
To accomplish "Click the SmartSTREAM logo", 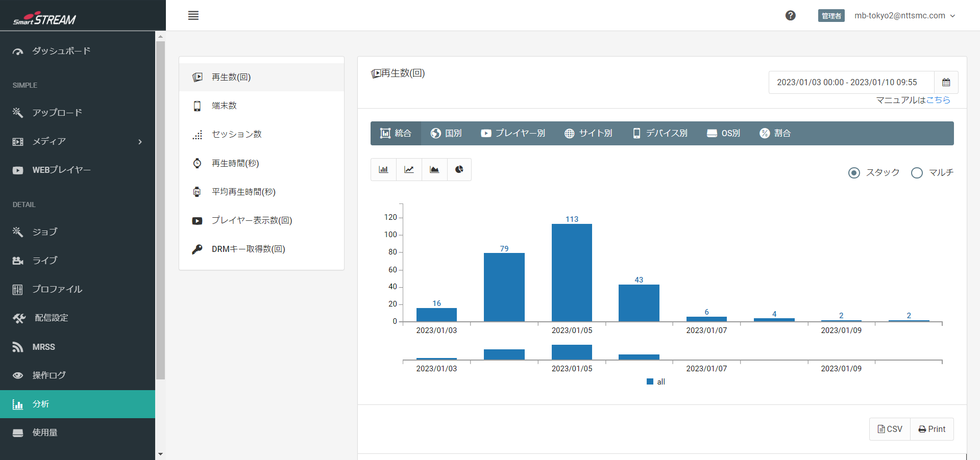I will [x=44, y=19].
